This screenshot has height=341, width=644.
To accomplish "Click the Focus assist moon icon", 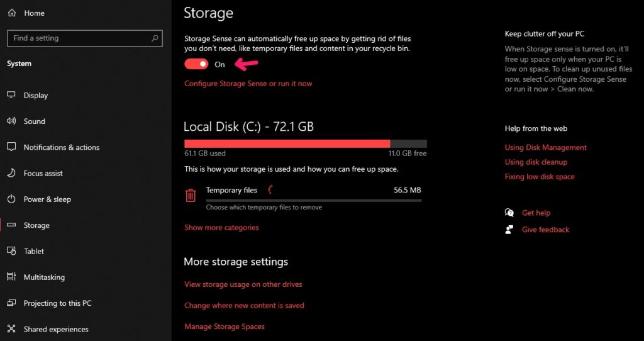I will point(11,173).
